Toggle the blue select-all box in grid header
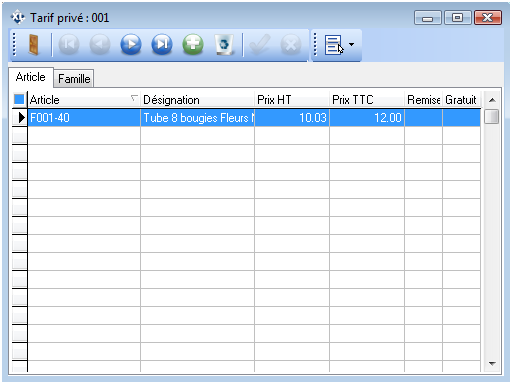Image resolution: width=512 pixels, height=384 pixels. (19, 99)
